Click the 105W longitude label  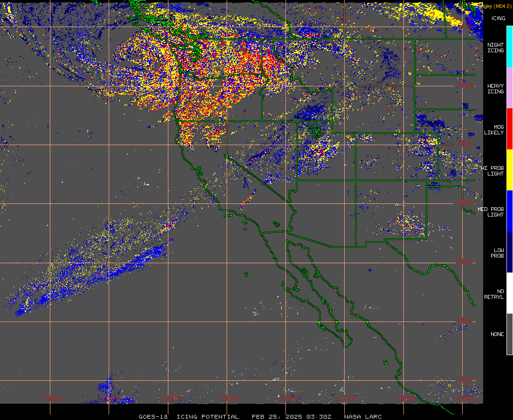(x=405, y=399)
